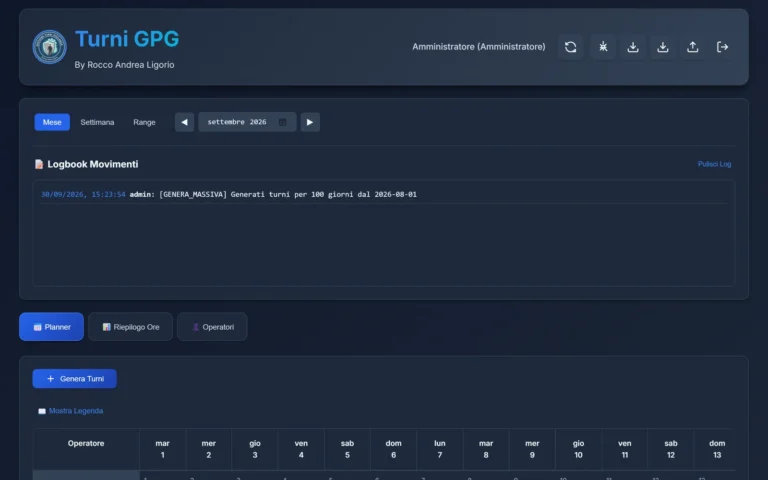The image size is (768, 480).
Task: Click the upload icon in header
Action: pyautogui.click(x=693, y=47)
